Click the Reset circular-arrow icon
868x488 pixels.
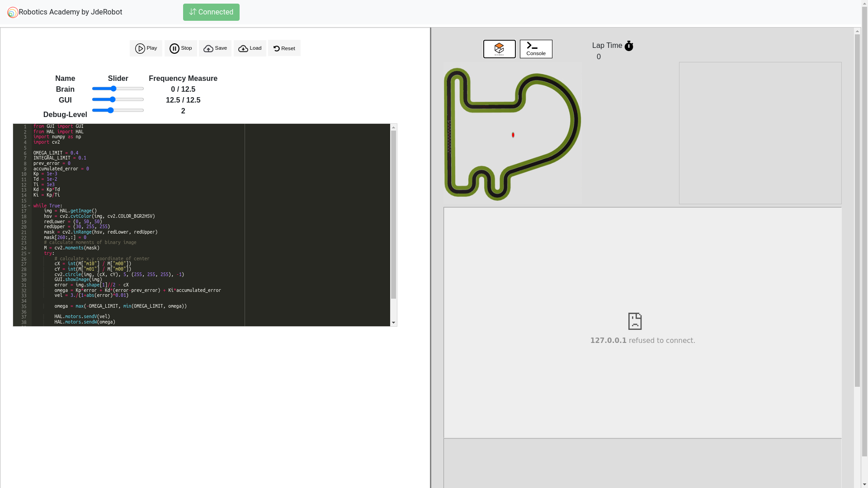pos(276,48)
